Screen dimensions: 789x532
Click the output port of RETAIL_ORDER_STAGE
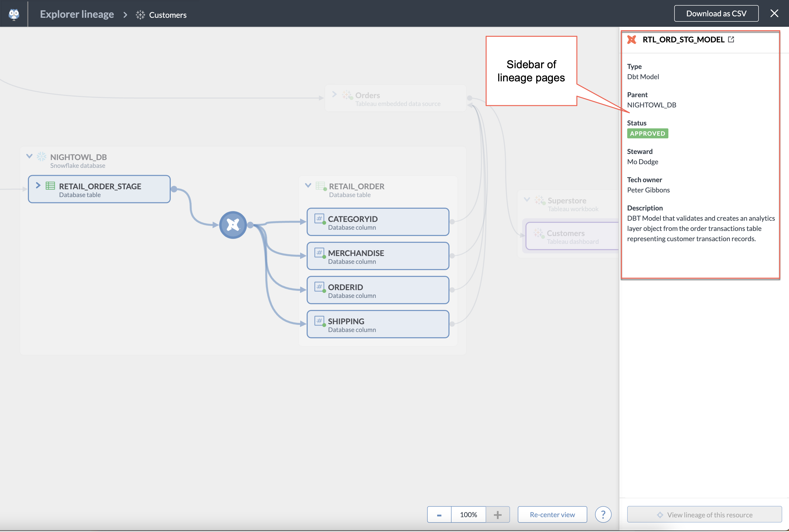pyautogui.click(x=174, y=189)
